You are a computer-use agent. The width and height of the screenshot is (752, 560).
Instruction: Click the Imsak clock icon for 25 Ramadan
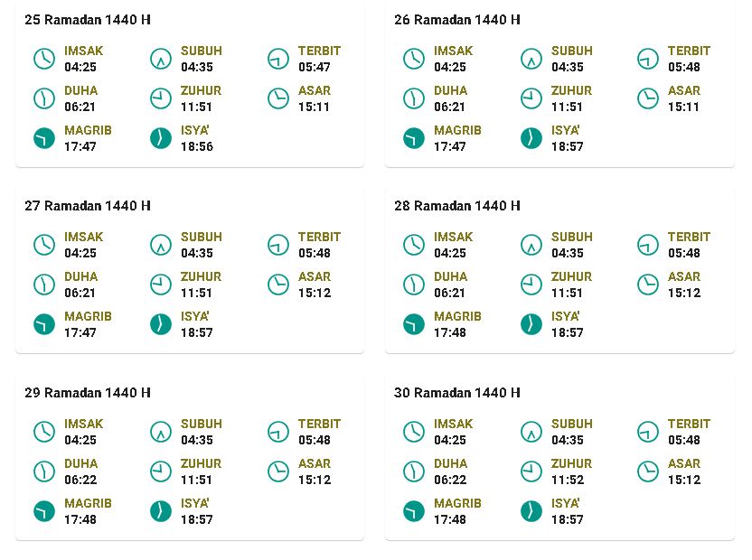coord(44,59)
